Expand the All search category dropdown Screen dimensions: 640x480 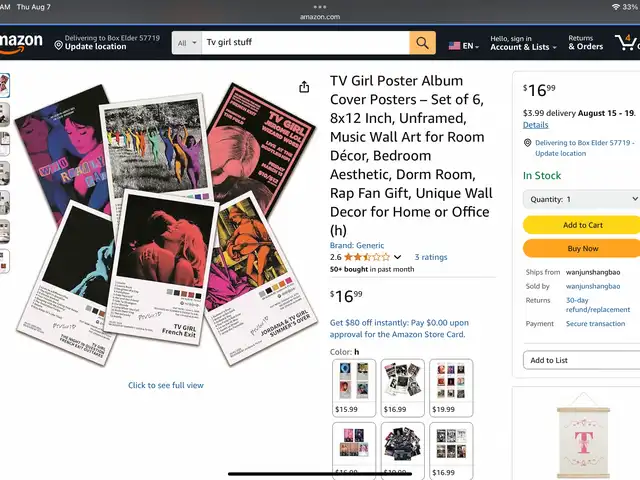(187, 42)
